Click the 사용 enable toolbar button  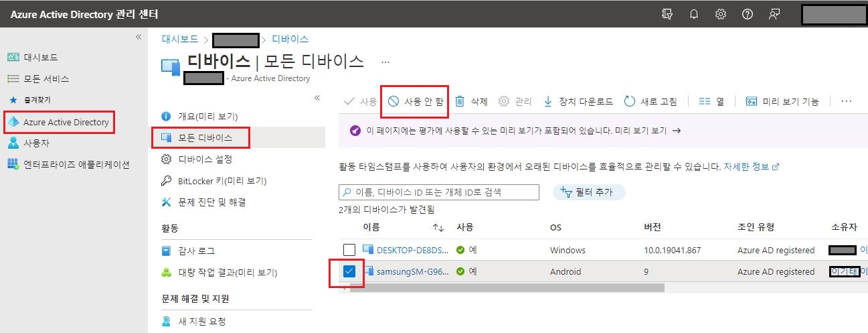(x=360, y=102)
